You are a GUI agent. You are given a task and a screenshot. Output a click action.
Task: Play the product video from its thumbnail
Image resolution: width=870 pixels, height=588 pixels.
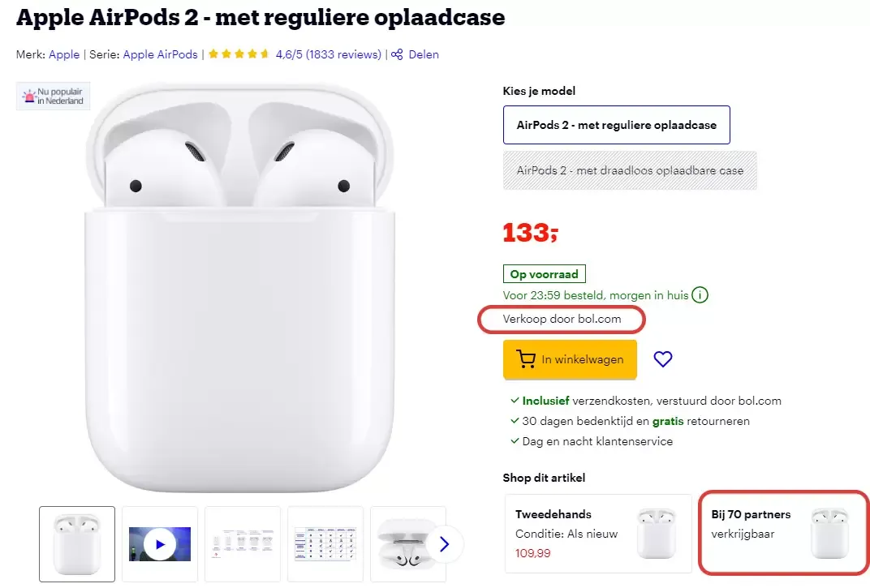click(159, 543)
